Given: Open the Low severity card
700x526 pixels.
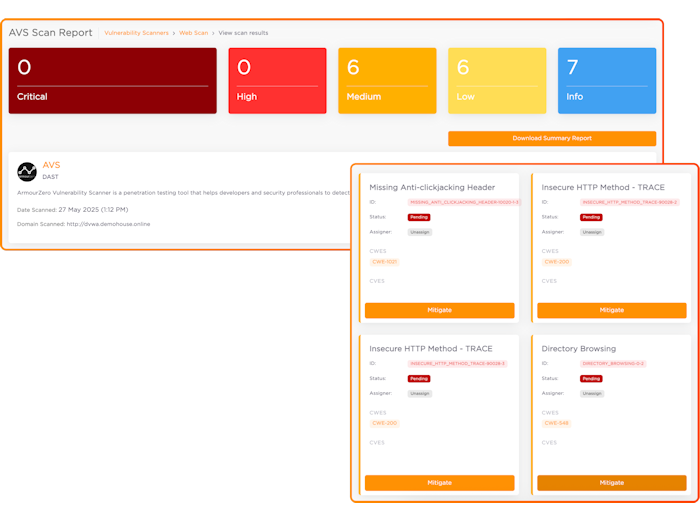Looking at the screenshot, I should [x=497, y=81].
